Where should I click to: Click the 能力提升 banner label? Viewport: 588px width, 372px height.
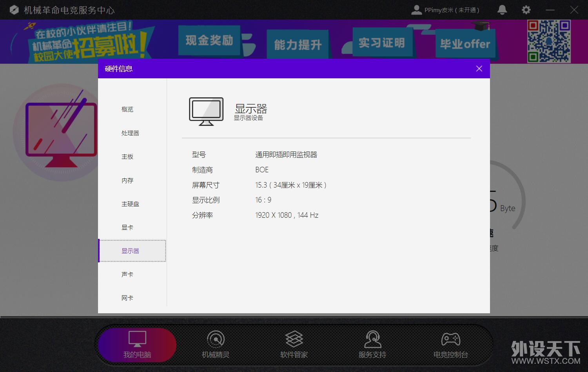tap(298, 45)
